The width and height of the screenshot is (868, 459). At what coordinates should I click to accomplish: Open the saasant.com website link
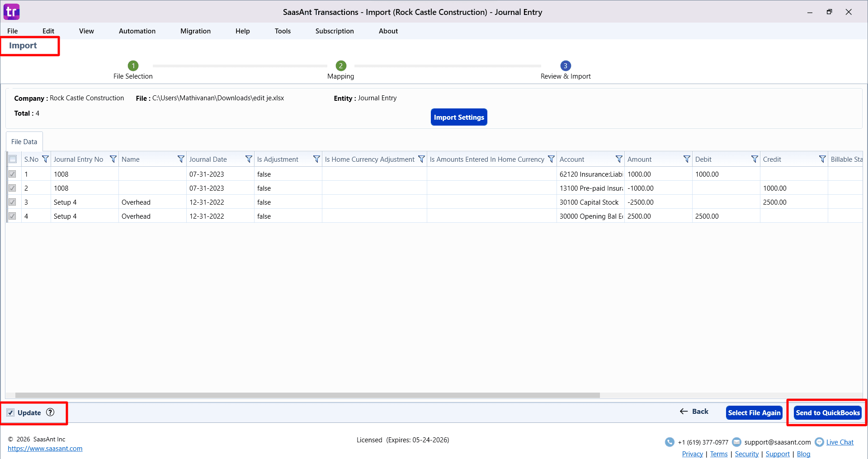[45, 449]
